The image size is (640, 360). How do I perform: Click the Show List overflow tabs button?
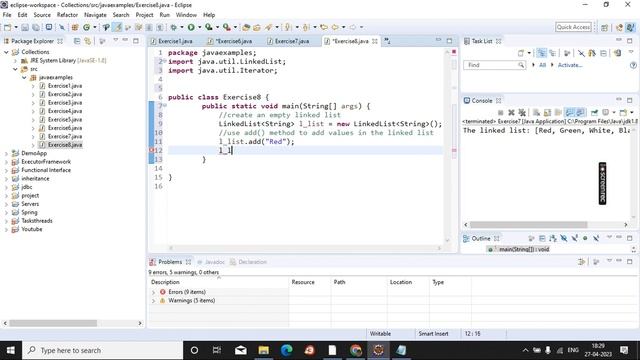pyautogui.click(x=387, y=41)
